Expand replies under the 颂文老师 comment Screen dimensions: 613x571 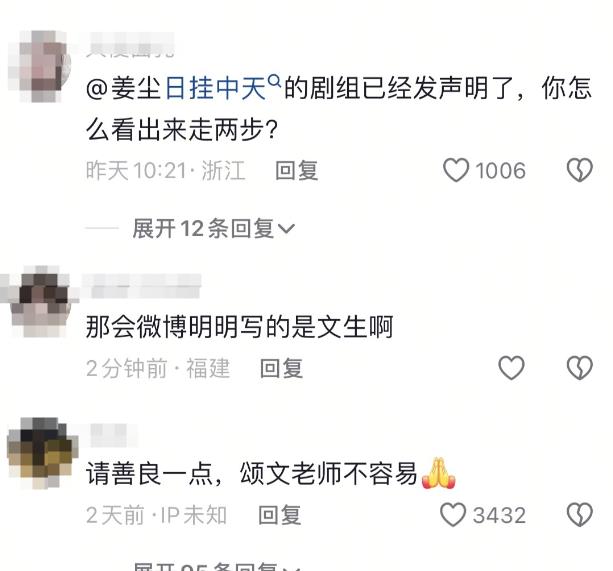pyautogui.click(x=217, y=566)
